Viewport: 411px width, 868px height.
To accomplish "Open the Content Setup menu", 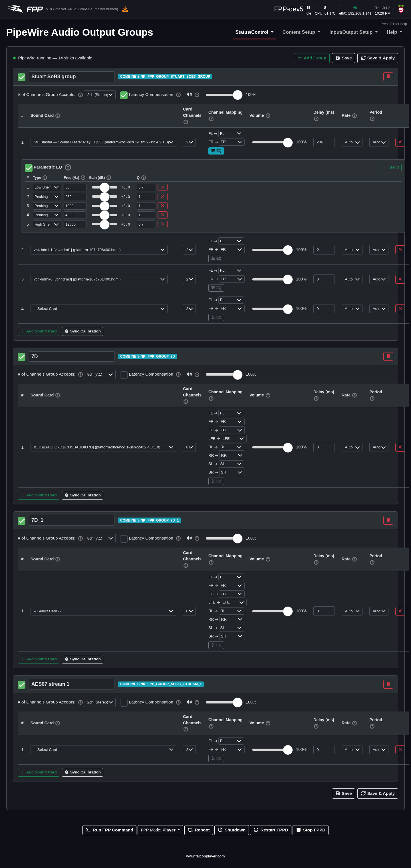I will click(x=301, y=32).
